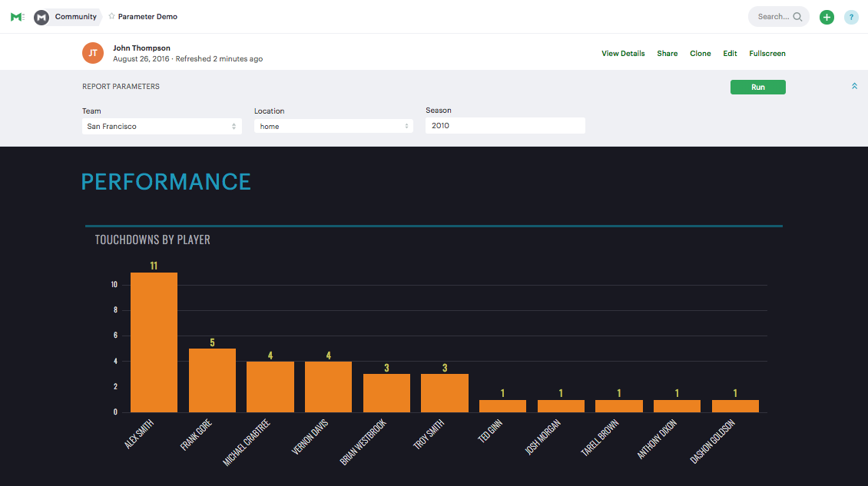Click the Share link
This screenshot has height=486, width=868.
click(x=667, y=54)
